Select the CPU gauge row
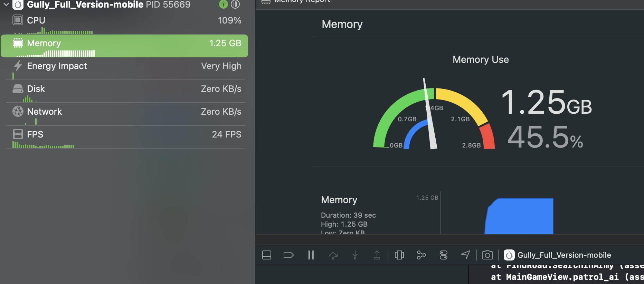The height and width of the screenshot is (284, 644). click(x=124, y=21)
